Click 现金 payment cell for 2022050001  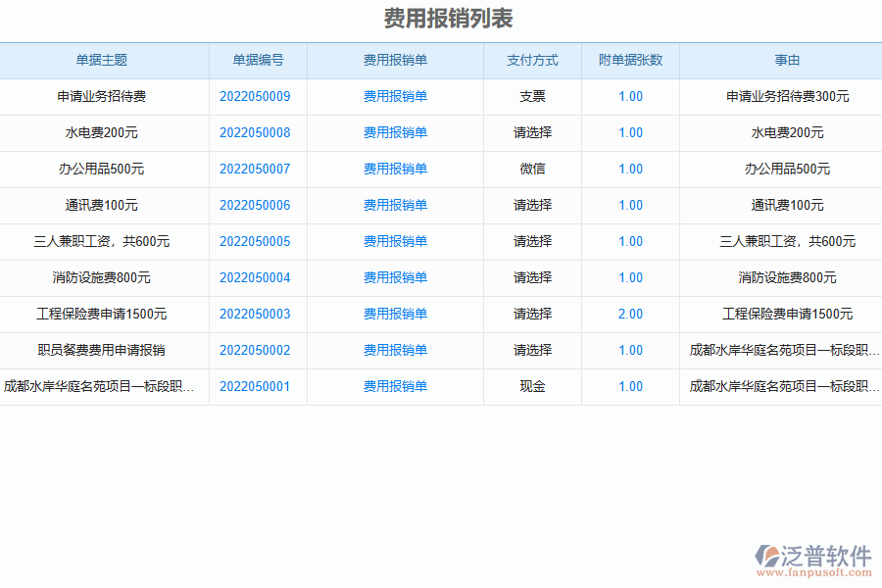532,386
